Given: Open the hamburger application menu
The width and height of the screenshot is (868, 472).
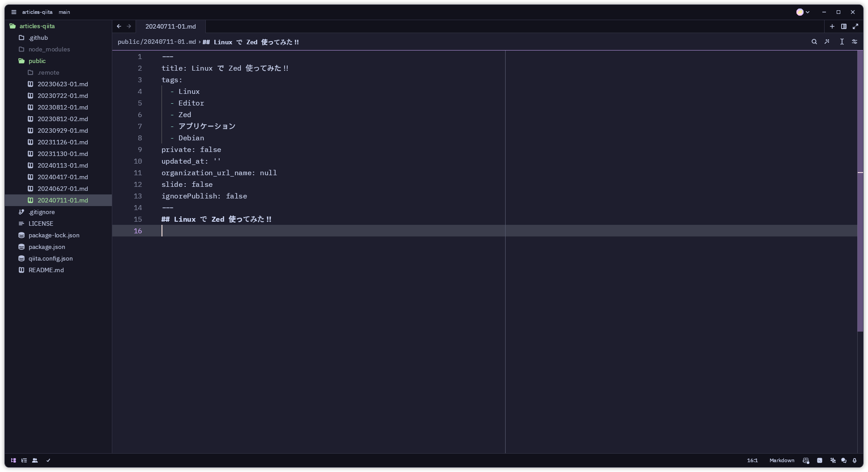Looking at the screenshot, I should point(13,12).
